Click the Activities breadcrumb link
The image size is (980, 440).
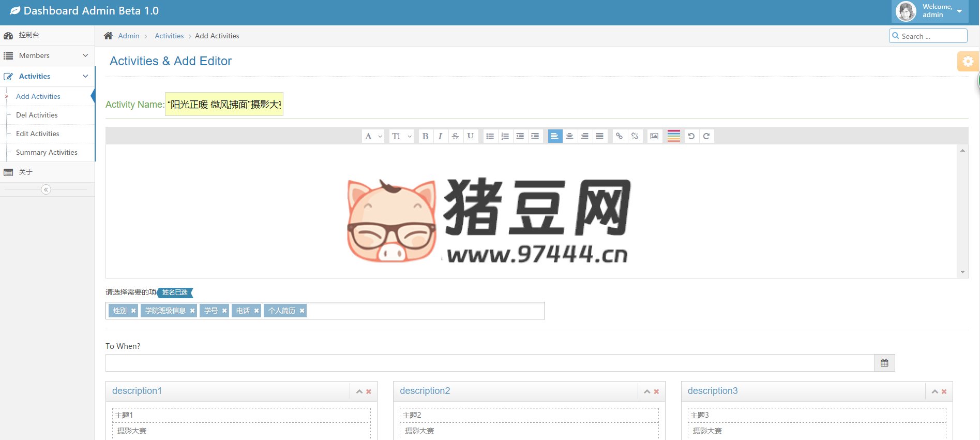(169, 36)
